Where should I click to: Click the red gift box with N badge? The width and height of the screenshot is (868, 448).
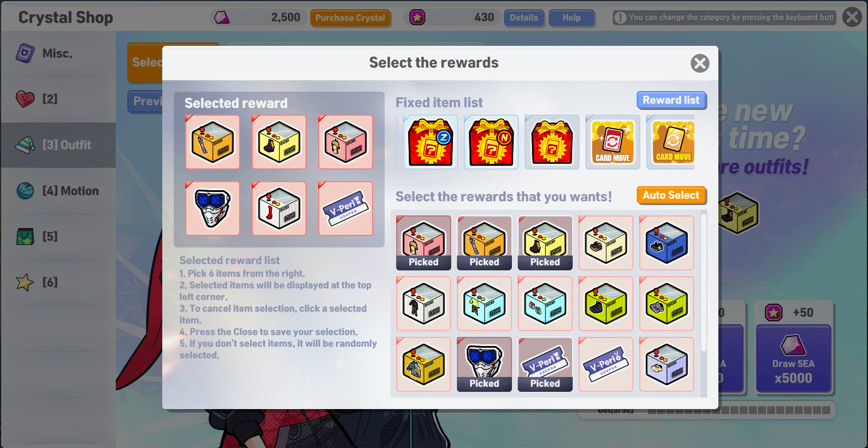point(491,142)
